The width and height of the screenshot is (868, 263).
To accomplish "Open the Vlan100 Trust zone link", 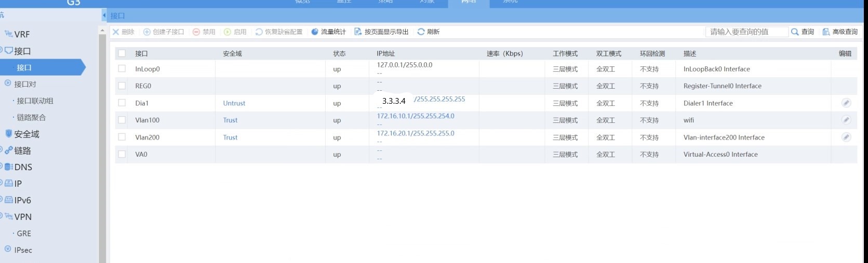I will pos(230,120).
